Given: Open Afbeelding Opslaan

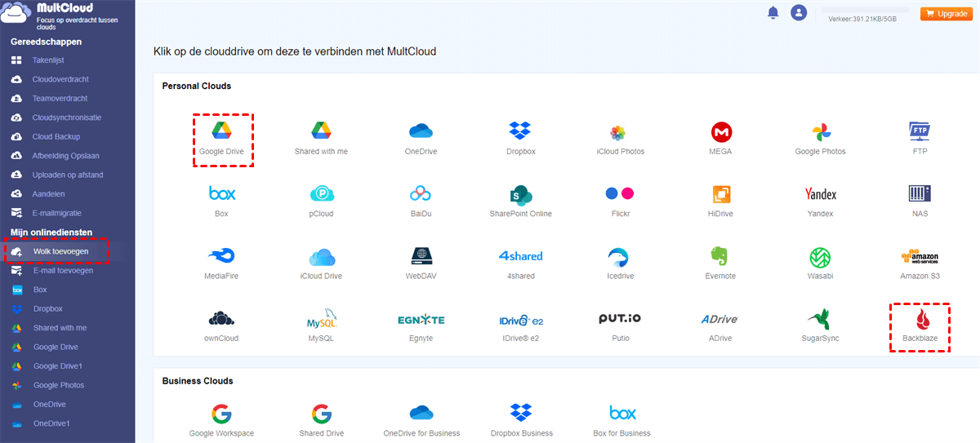Looking at the screenshot, I should pos(67,156).
